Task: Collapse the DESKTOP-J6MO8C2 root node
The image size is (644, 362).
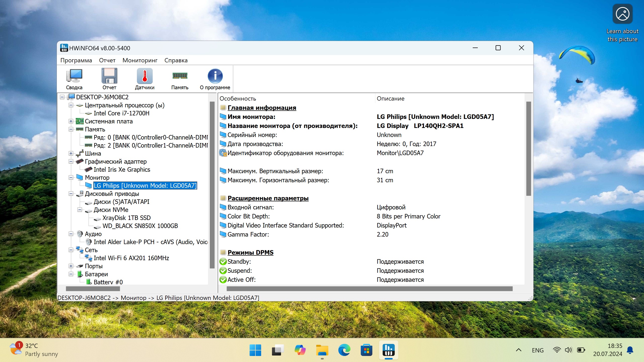Action: pos(62,97)
